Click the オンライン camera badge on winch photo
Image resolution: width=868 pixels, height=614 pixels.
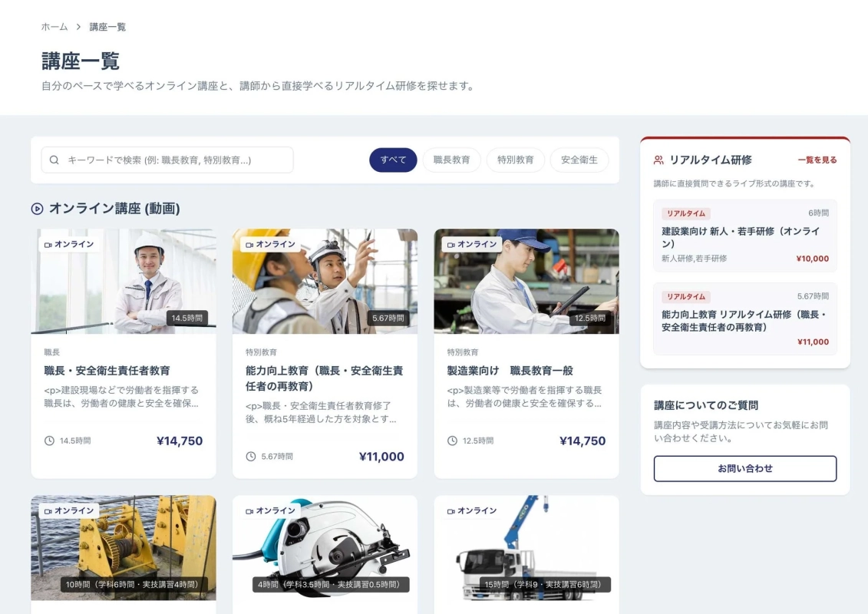(x=69, y=511)
